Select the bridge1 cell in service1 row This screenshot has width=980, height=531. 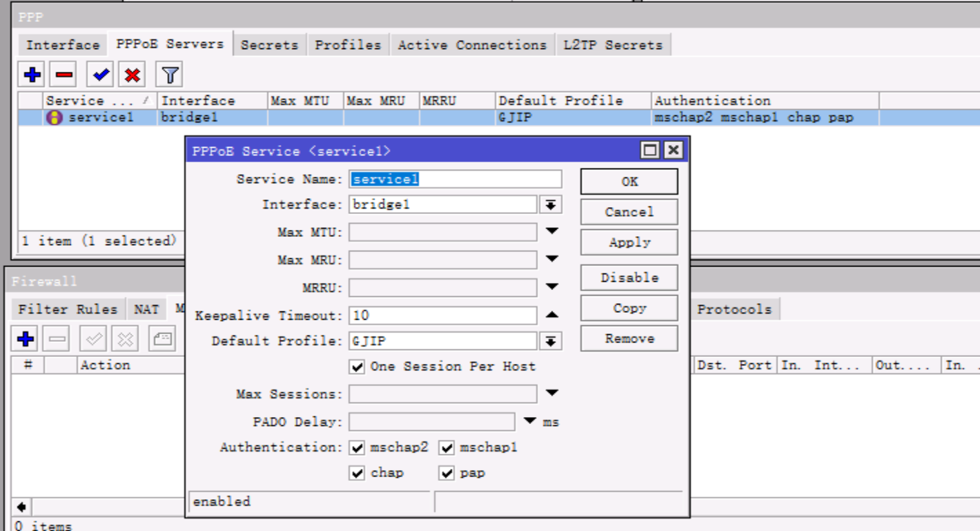213,117
